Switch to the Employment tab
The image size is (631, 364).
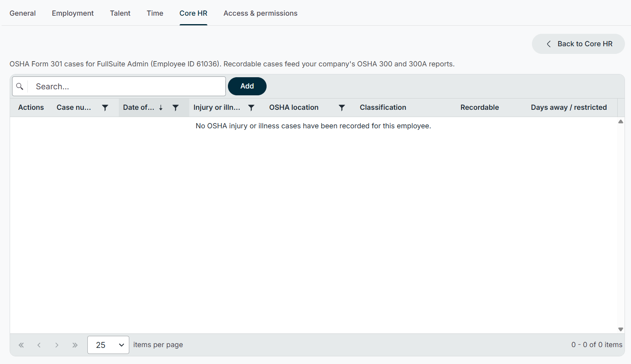pos(73,13)
